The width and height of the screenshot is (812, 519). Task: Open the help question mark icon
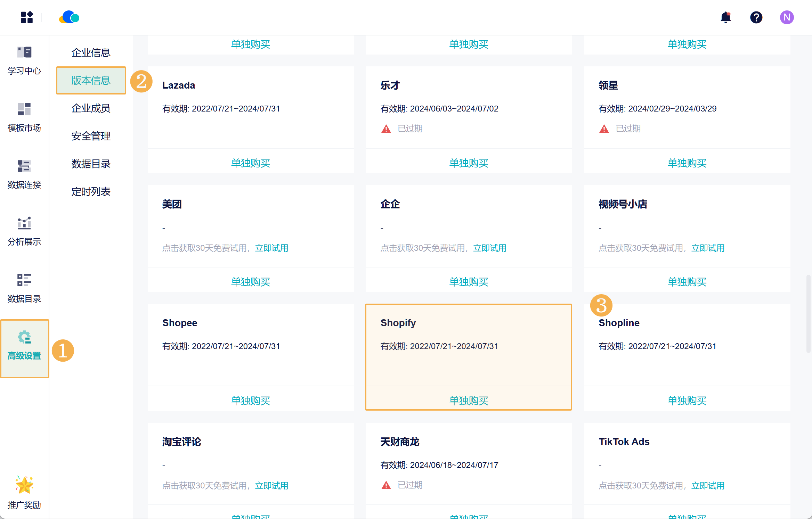click(x=756, y=17)
